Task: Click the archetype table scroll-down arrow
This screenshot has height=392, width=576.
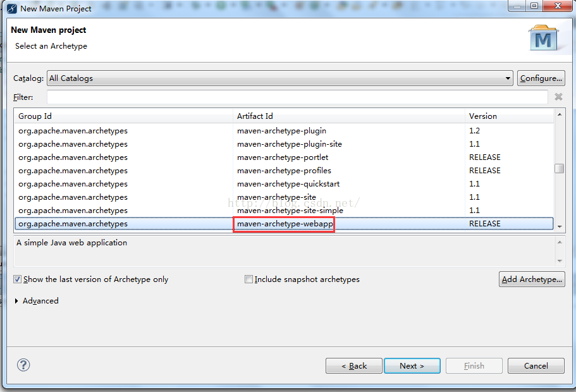Action: [560, 227]
